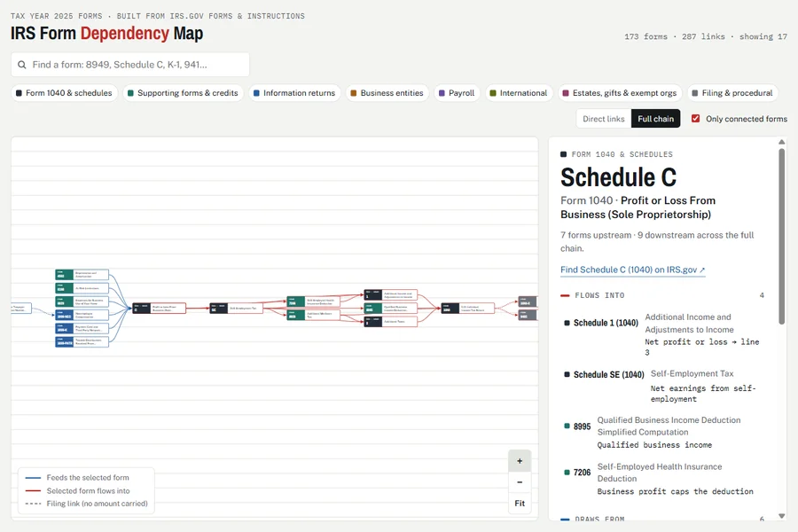
Task: Uncheck Only connected forms checkbox
Action: 696,119
